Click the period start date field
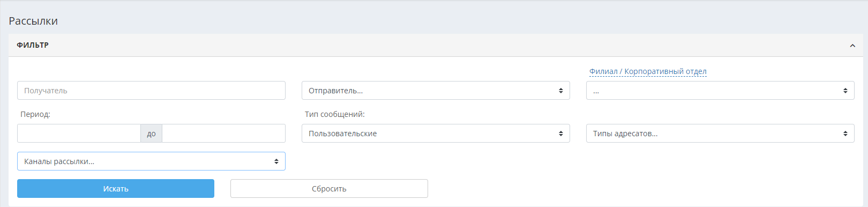868x207 pixels. coord(79,134)
